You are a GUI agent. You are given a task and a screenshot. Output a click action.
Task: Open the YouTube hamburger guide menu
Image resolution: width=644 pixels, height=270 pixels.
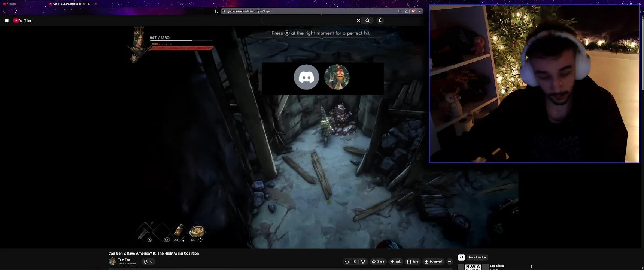click(x=7, y=21)
